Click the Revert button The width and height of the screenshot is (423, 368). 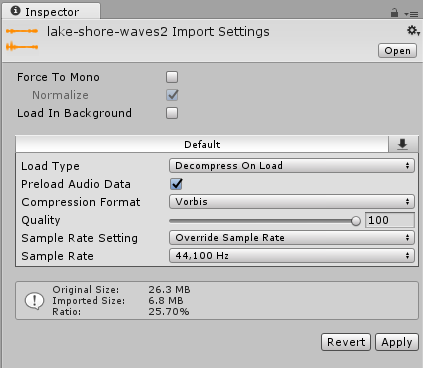pos(346,342)
